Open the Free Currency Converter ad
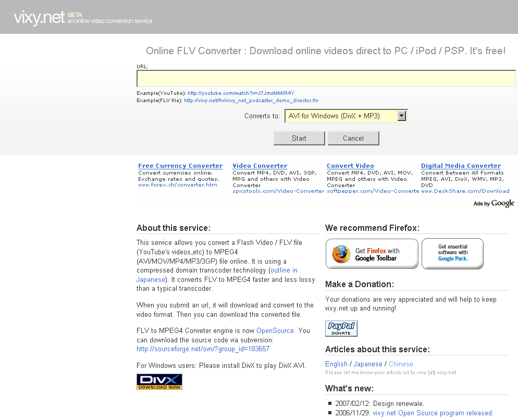Viewport: 518px width, 420px height. [x=180, y=166]
